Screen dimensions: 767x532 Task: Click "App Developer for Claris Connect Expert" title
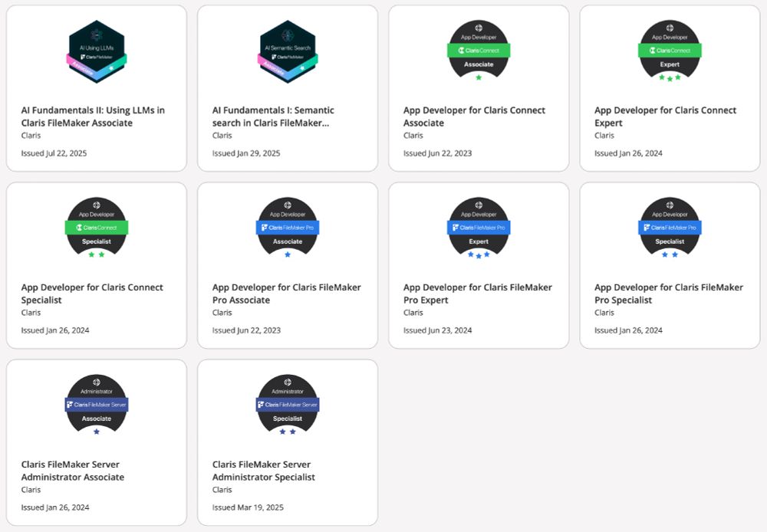point(665,117)
